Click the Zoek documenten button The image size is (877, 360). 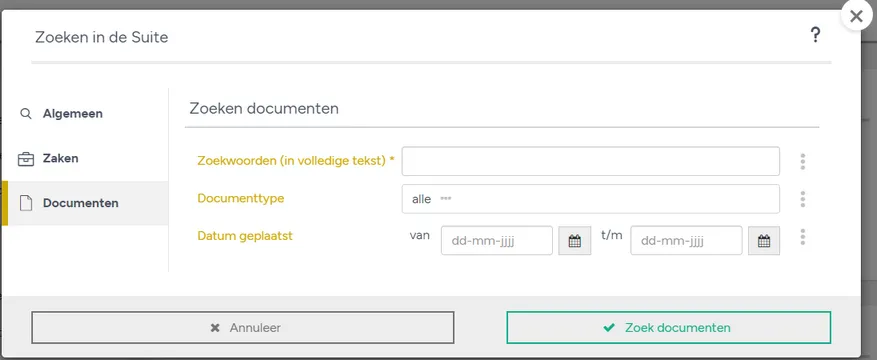(669, 328)
